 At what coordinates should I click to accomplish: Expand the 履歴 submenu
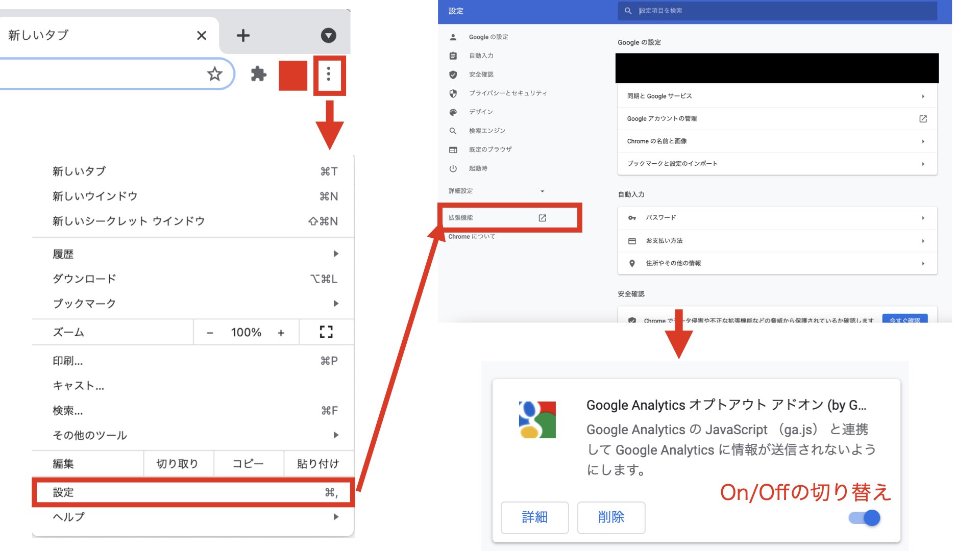coord(193,254)
